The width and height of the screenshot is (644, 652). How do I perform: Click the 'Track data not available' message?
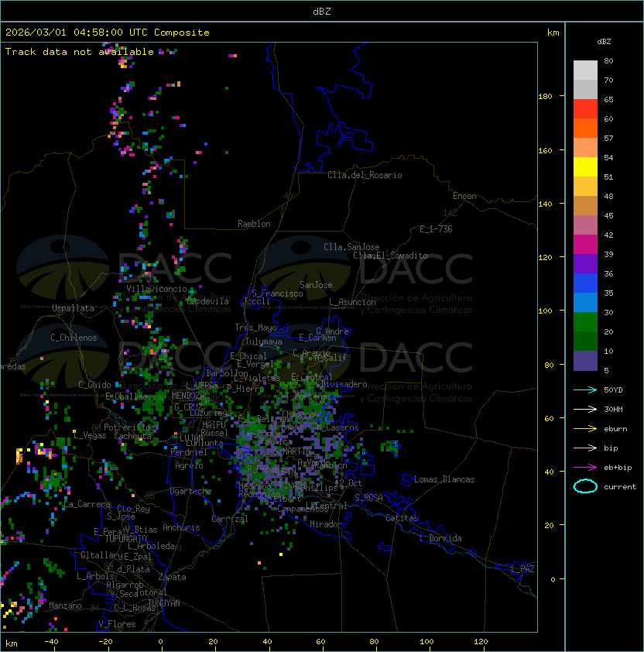click(80, 52)
